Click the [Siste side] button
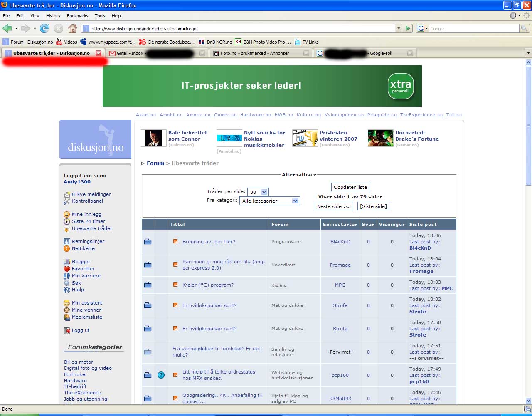Viewport: 532px width, 416px height. [373, 206]
